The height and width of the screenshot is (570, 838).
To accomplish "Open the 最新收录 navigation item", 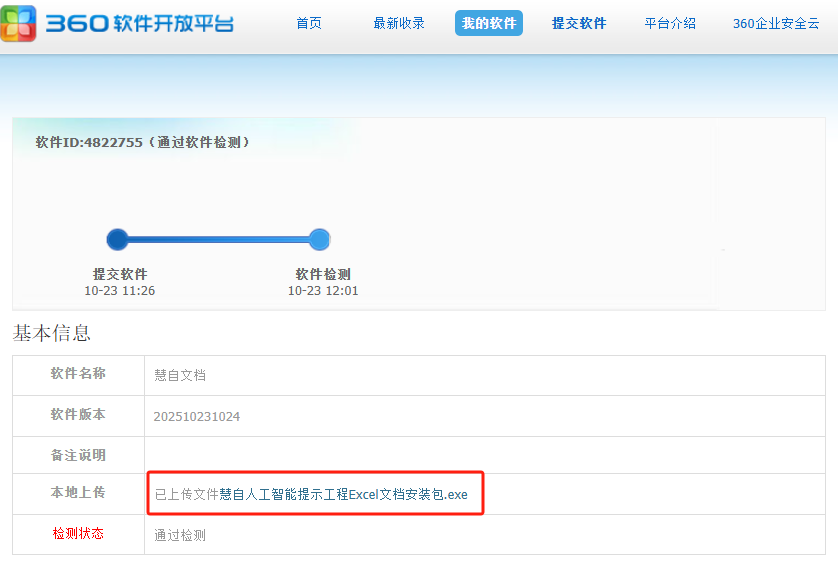I will tap(399, 23).
